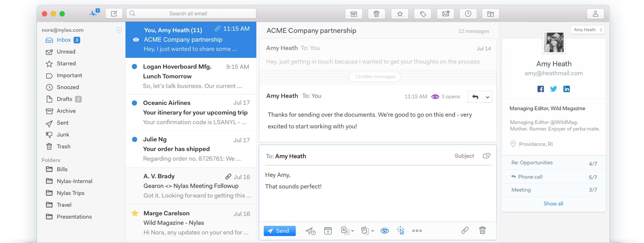Viewport: 644px width, 243px height.
Task: Show all related threads link
Action: 553,204
